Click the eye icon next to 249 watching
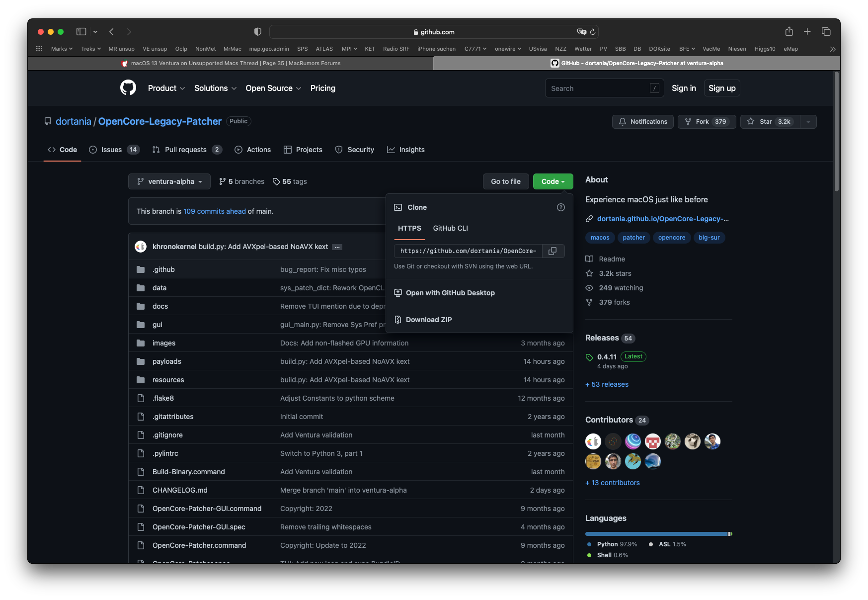868x600 pixels. [589, 288]
